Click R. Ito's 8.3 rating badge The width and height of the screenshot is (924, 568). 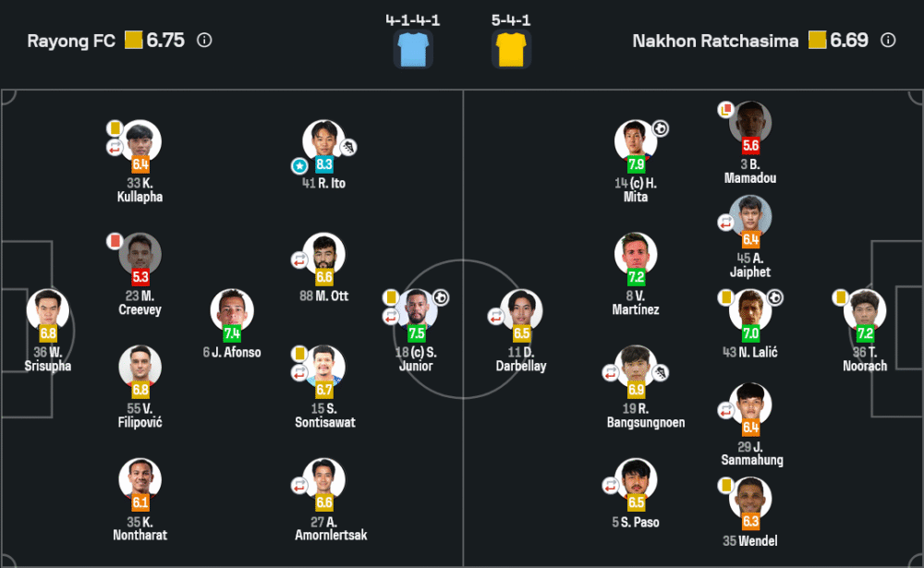(x=324, y=165)
